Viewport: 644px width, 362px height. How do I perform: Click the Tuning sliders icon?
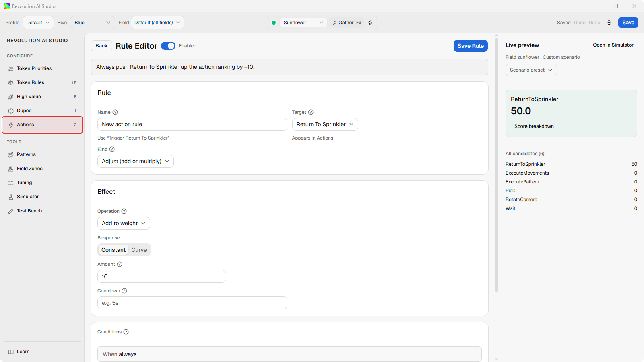(x=11, y=183)
